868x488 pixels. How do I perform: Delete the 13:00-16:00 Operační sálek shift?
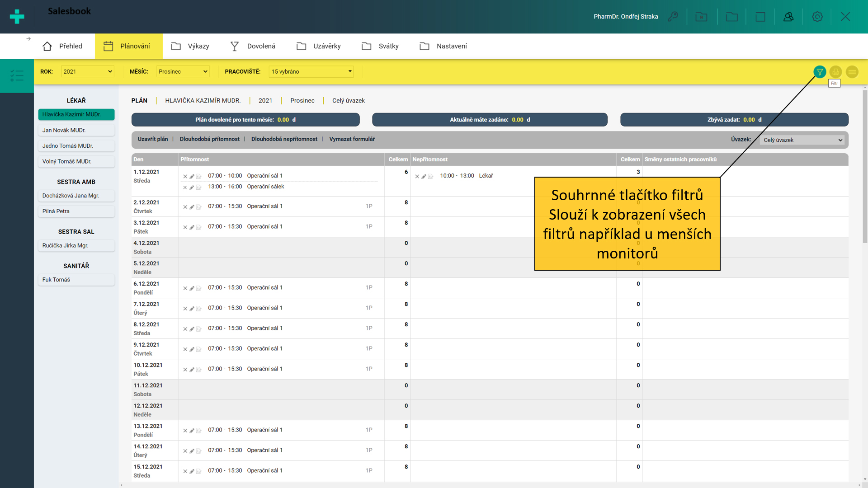coord(185,187)
